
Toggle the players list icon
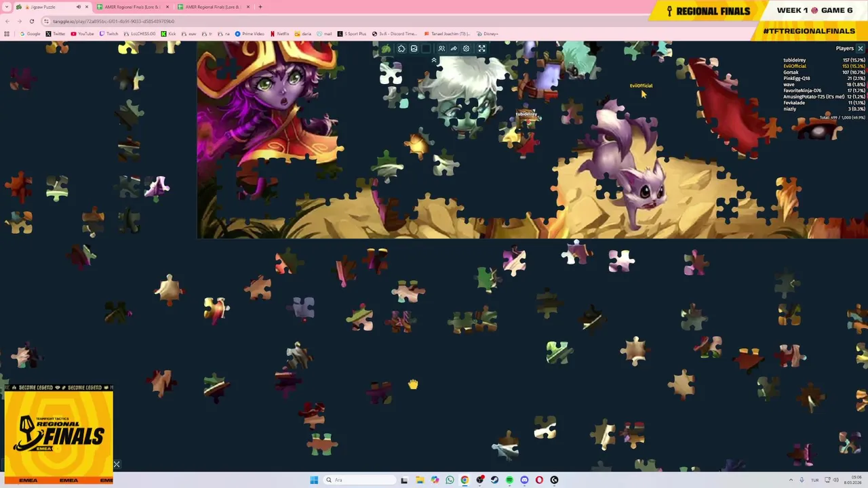[x=441, y=49]
